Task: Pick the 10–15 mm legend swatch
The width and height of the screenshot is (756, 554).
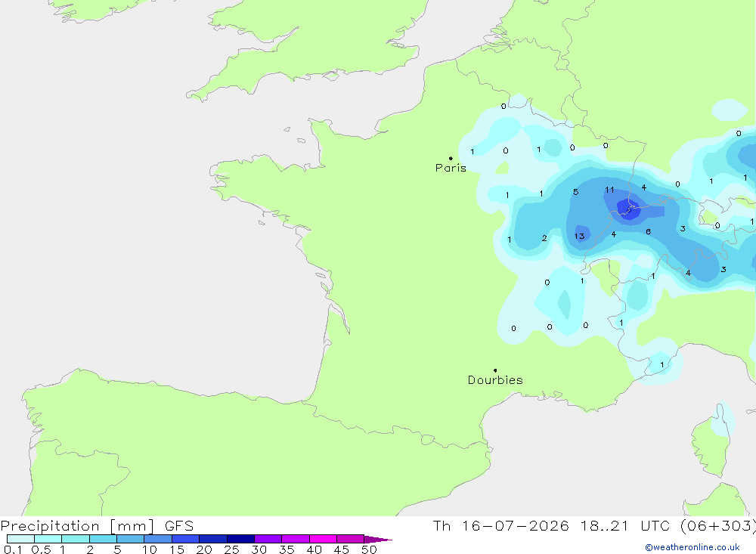Action: [x=158, y=539]
